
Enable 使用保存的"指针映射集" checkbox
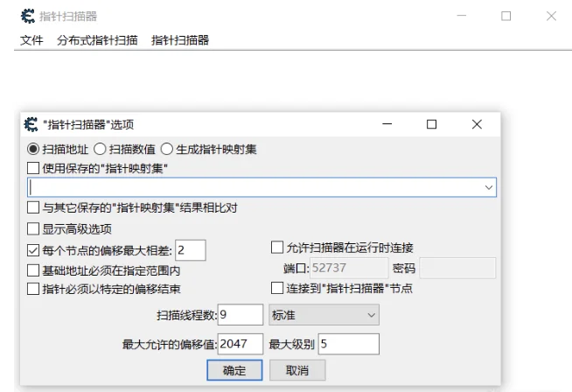(33, 168)
